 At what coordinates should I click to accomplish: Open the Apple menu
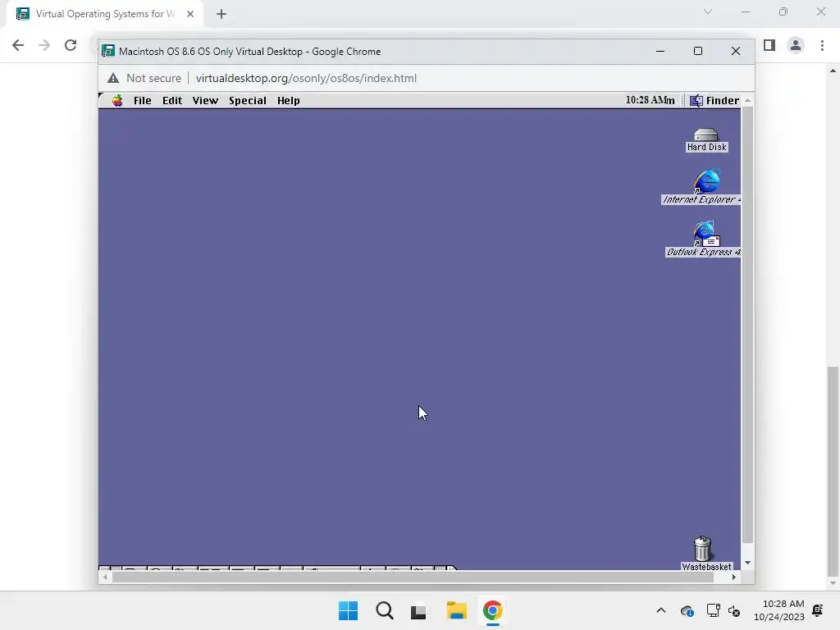pos(117,100)
